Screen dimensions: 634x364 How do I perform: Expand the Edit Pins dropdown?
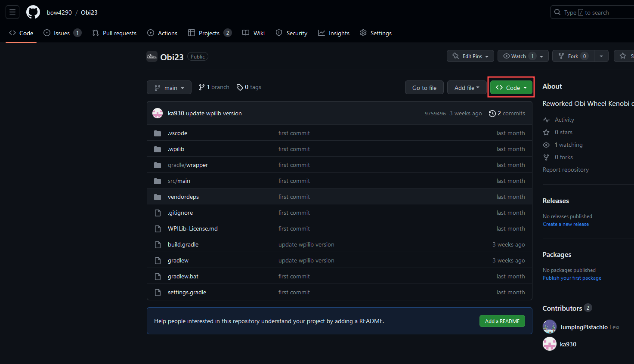pyautogui.click(x=470, y=56)
